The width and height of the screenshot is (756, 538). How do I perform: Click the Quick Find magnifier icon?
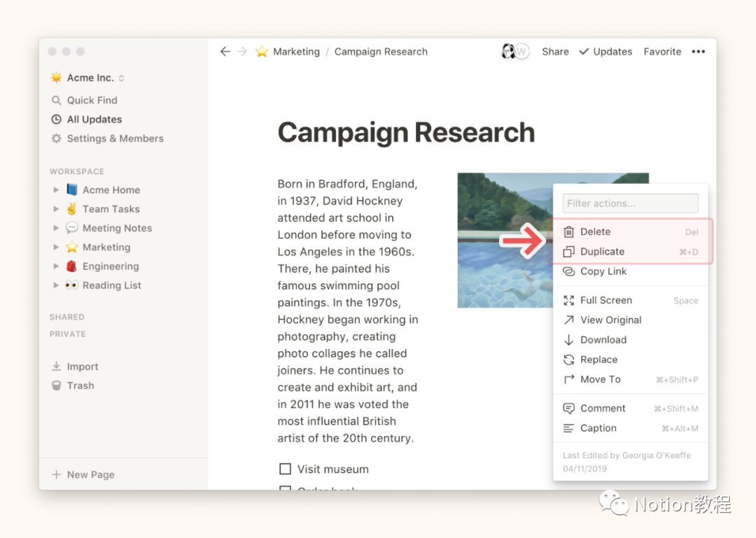pyautogui.click(x=57, y=101)
